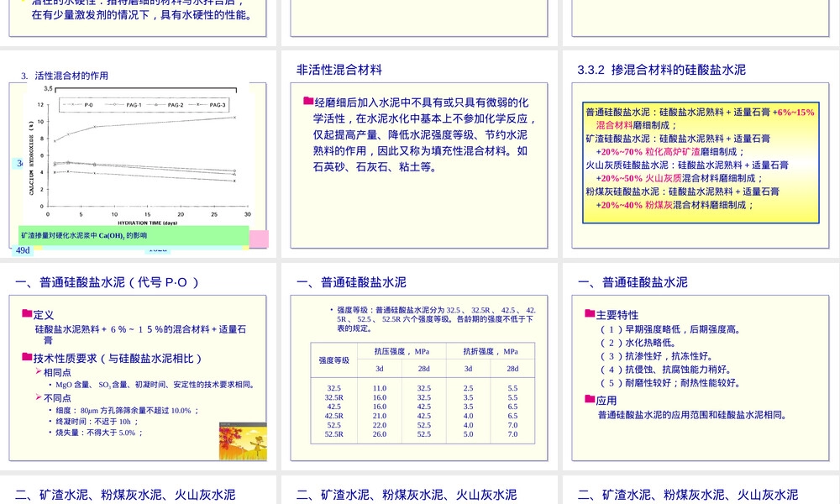Screen dimensions: 840x504
Task: Click the '22.0' cell in the table
Action: 380,425
